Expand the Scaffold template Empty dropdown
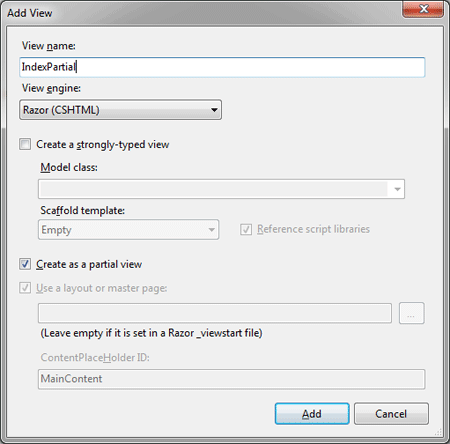This screenshot has width=450, height=444. point(128,230)
